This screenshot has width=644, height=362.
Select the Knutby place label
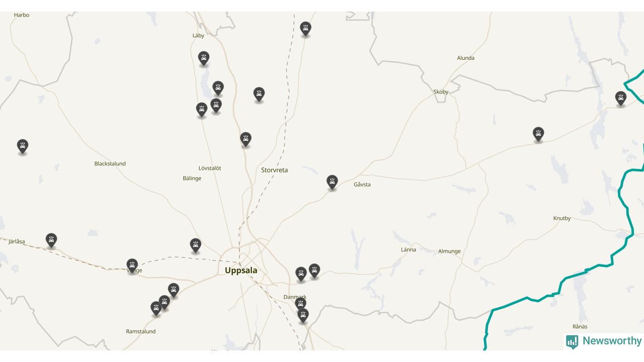[562, 218]
